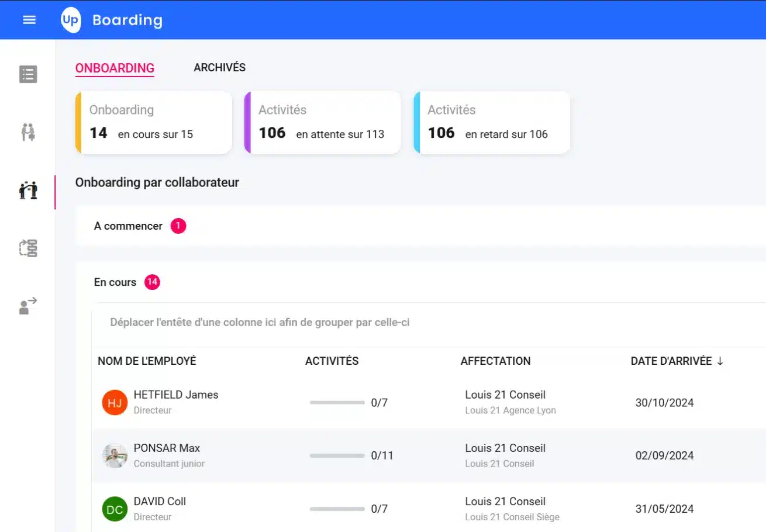Open the Onboarding '14 en cours' stat card
This screenshot has width=766, height=532.
153,122
